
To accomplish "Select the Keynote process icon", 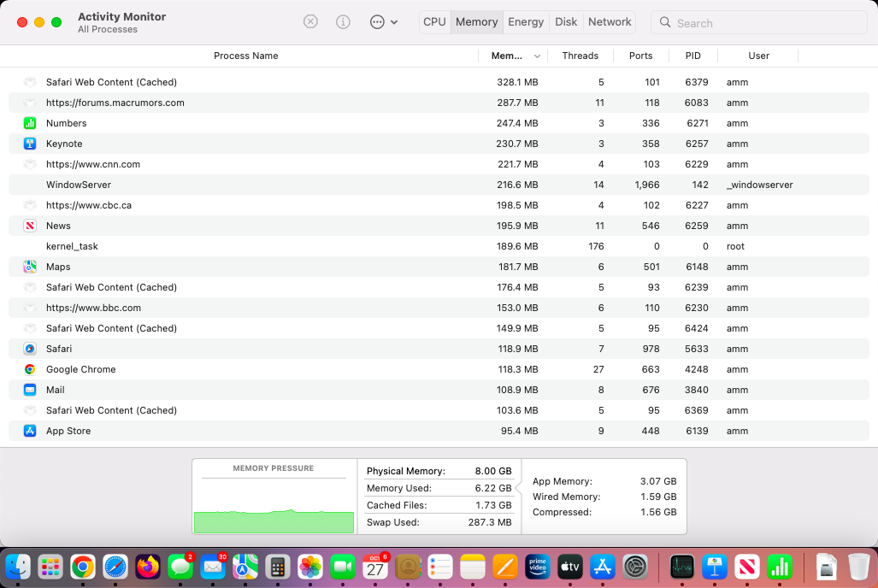I will (30, 144).
